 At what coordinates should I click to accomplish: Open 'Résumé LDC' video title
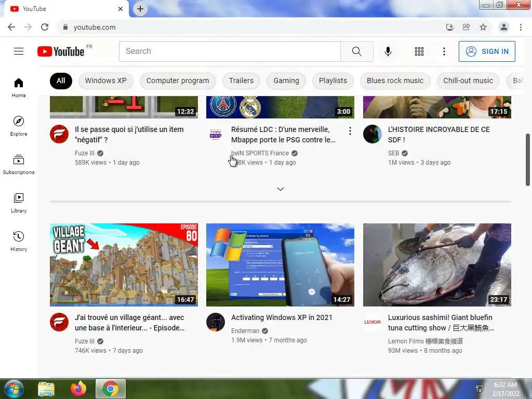click(283, 135)
